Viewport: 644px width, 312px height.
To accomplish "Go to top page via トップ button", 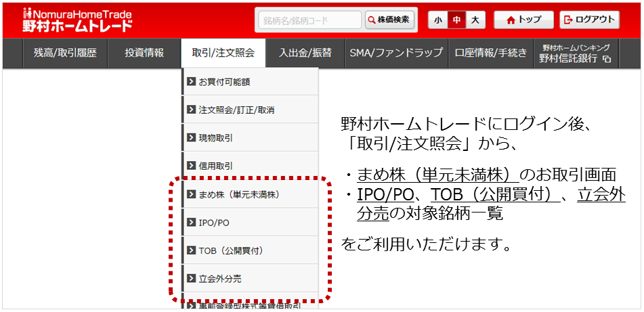I will click(523, 20).
